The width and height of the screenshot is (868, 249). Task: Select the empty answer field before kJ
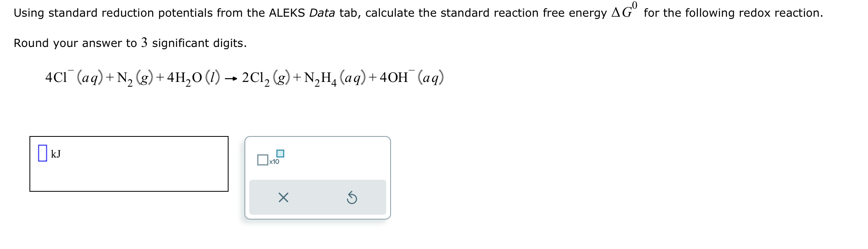(43, 153)
